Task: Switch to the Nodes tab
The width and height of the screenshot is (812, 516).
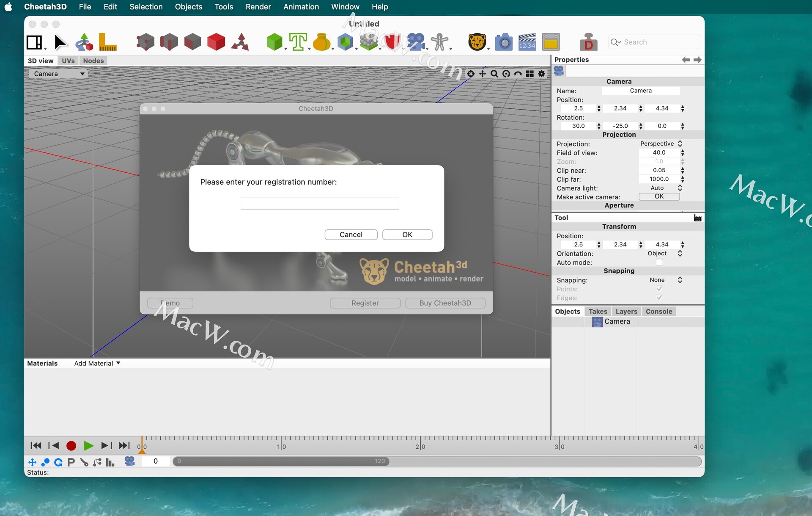Action: click(x=93, y=61)
